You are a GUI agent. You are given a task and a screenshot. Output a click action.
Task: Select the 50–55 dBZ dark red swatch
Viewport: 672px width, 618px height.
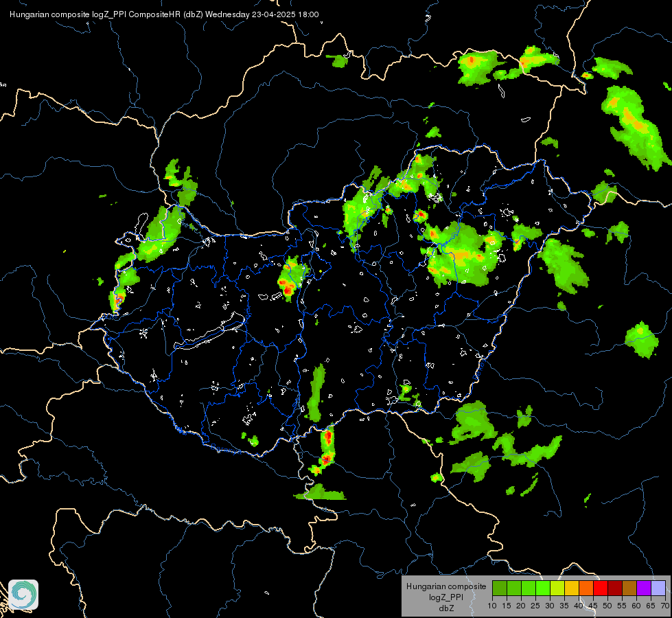coord(615,588)
